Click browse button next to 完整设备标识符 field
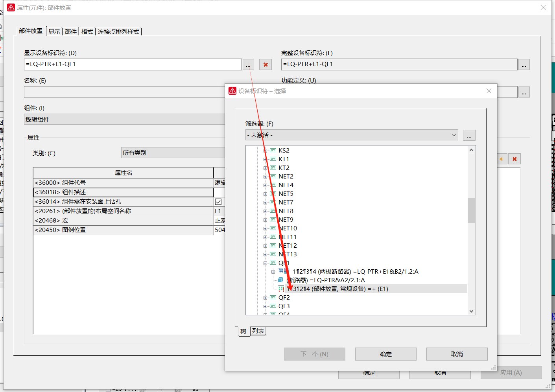555x392 pixels. pos(524,65)
